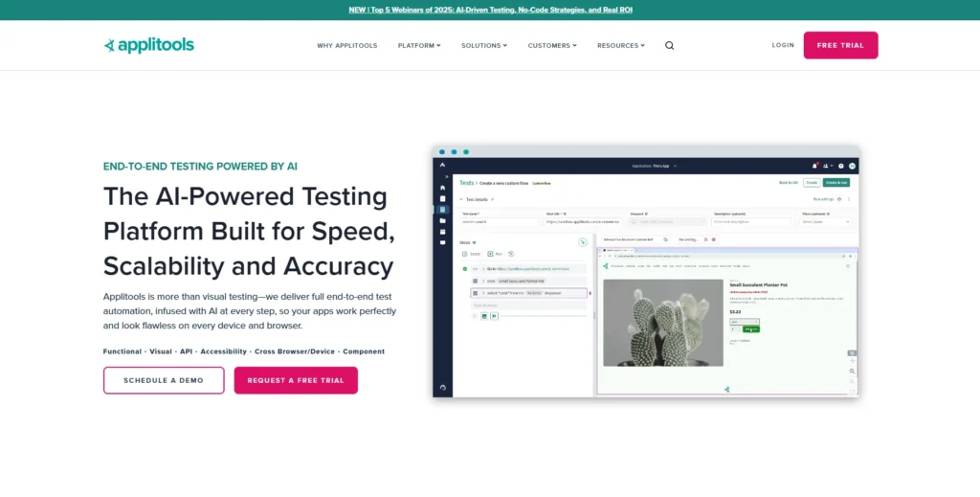
Task: Expand the Customers menu
Action: pos(552,46)
